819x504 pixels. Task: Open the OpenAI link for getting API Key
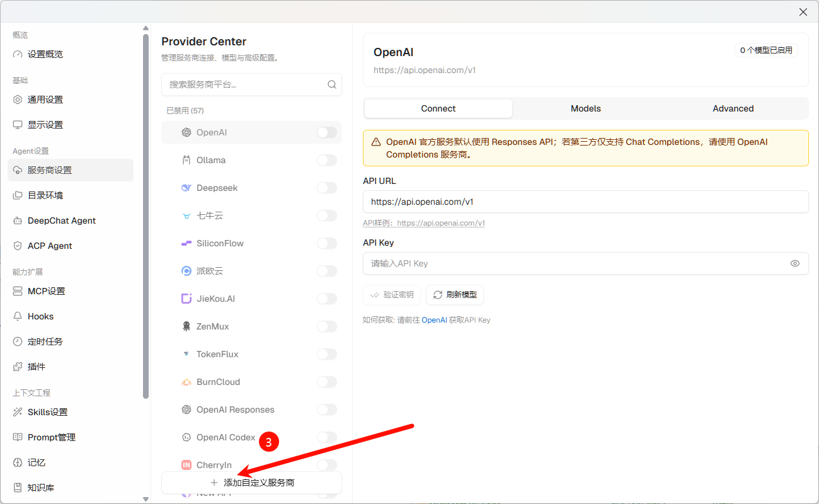[434, 320]
